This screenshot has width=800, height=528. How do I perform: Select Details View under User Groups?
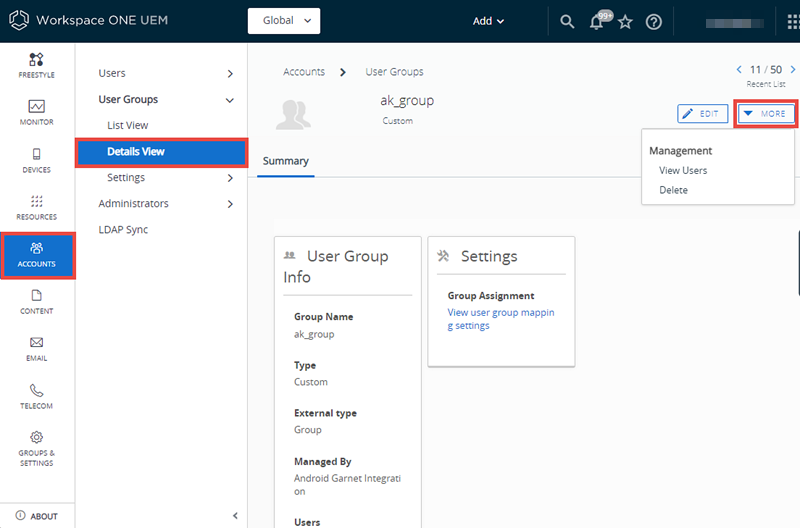click(162, 152)
